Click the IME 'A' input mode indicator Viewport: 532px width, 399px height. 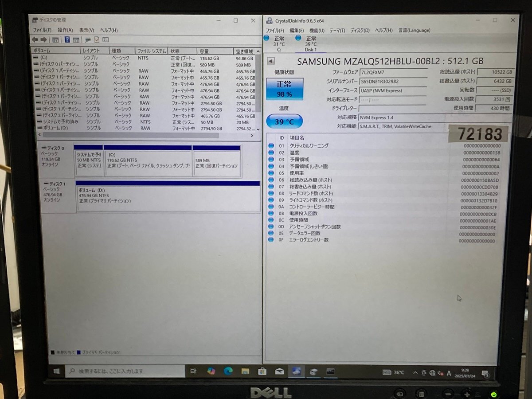449,373
